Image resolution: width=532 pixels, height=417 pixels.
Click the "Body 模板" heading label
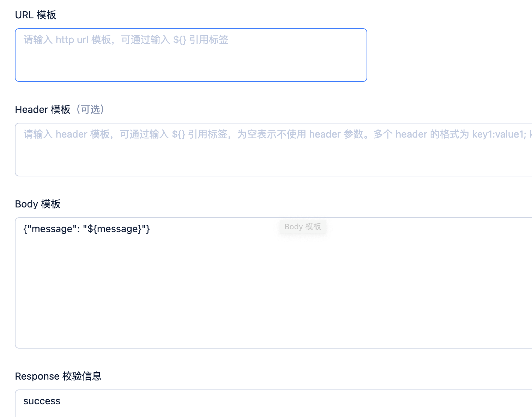38,204
